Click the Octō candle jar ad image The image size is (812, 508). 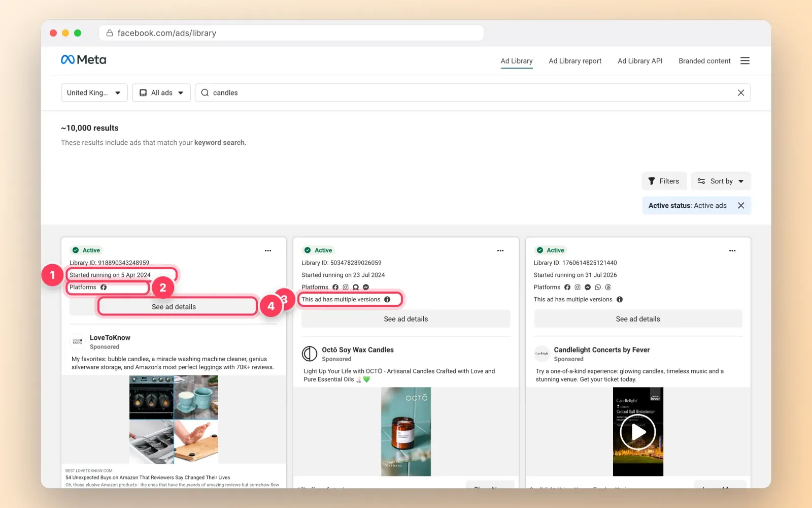coord(406,432)
